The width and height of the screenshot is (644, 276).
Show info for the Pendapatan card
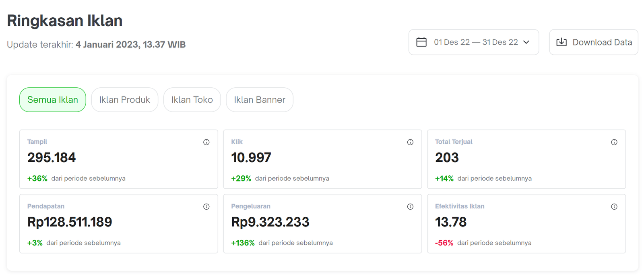coord(206,207)
